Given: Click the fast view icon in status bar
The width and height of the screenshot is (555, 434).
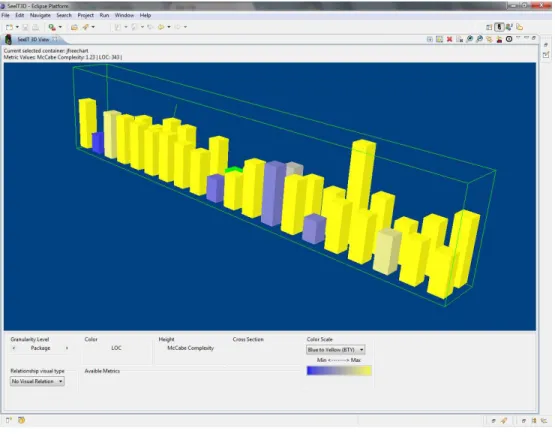Looking at the screenshot, I should (x=8, y=421).
